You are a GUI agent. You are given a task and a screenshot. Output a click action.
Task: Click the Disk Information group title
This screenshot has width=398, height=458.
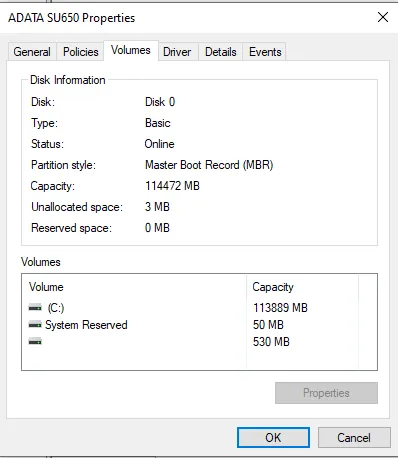coord(68,80)
